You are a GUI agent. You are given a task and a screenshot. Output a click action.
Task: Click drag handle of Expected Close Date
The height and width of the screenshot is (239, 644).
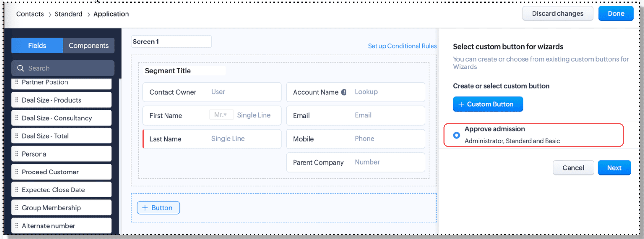(17, 190)
